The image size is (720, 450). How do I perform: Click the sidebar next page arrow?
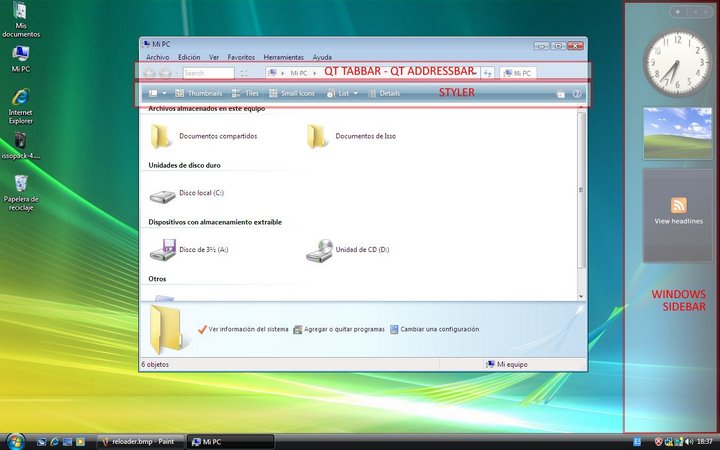click(x=707, y=12)
